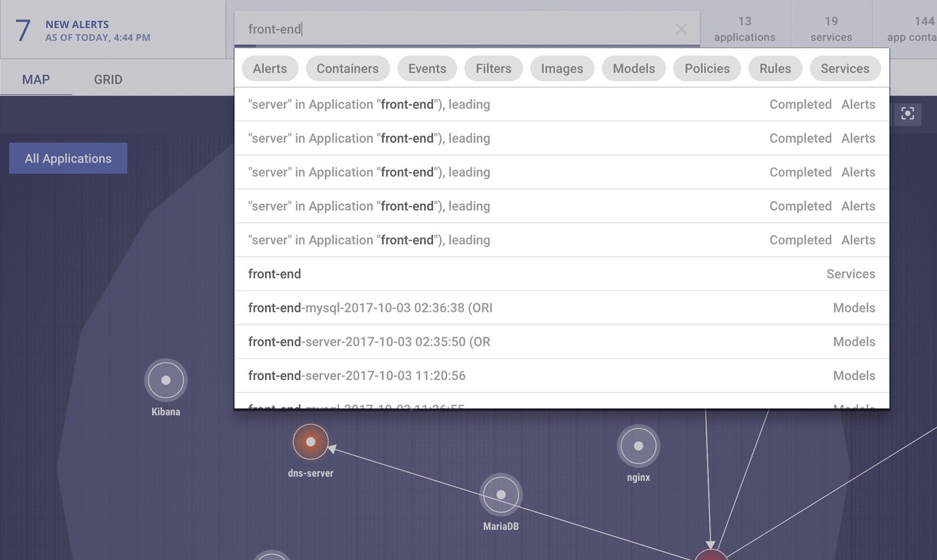This screenshot has width=937, height=560.
Task: Pick the Models filter chip
Action: click(x=634, y=68)
